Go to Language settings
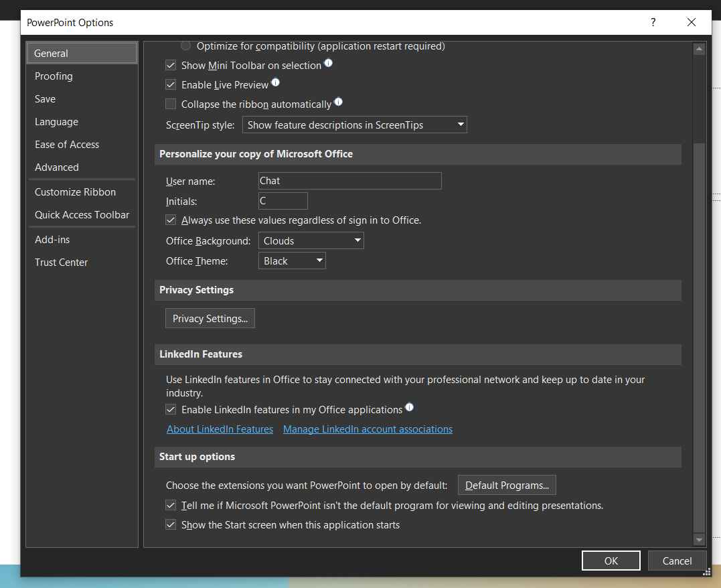Viewport: 721px width, 588px height. [82, 121]
